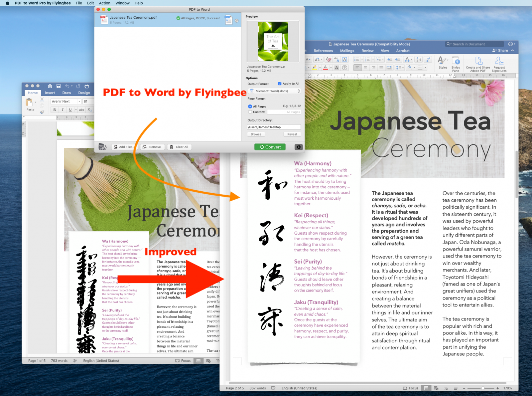Click the Sort A-Z icon
The image size is (532, 396).
pos(419,59)
